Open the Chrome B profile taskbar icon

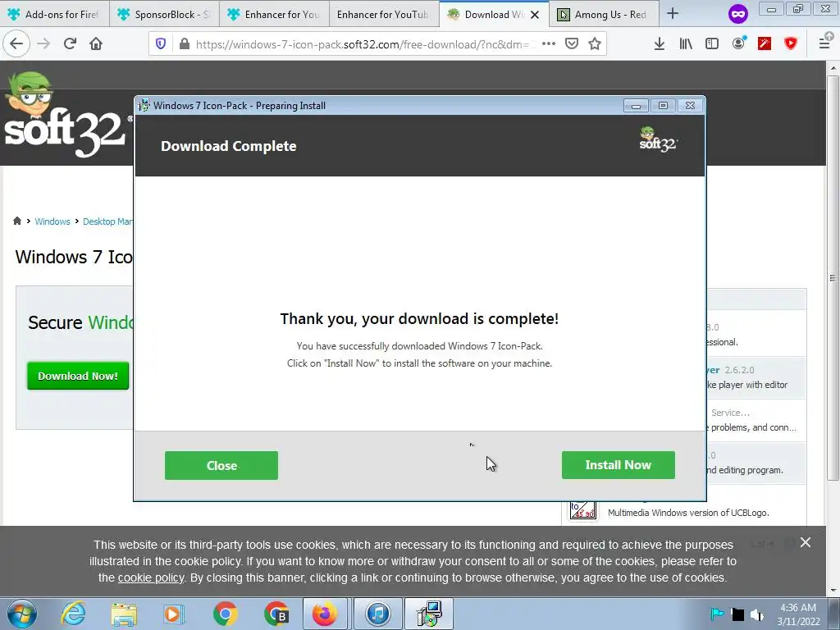(276, 614)
